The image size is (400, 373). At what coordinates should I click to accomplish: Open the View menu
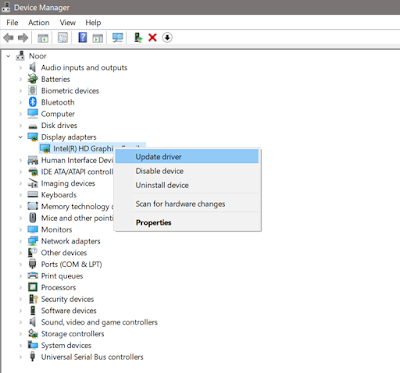(68, 22)
